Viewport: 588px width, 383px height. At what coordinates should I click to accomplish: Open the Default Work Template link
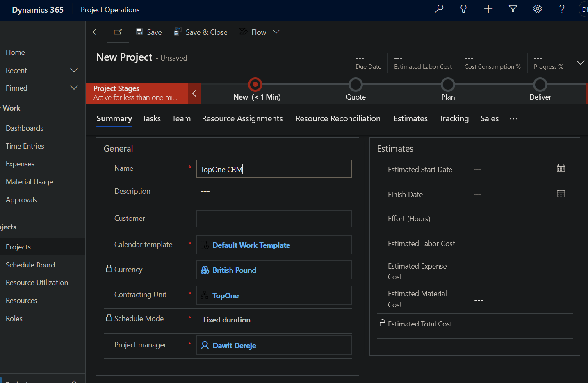click(251, 245)
